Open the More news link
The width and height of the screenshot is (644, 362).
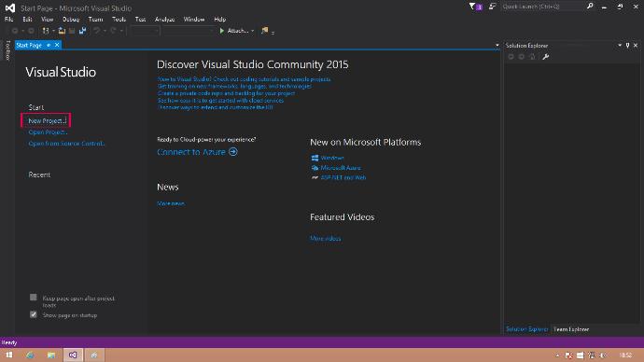[x=171, y=203]
